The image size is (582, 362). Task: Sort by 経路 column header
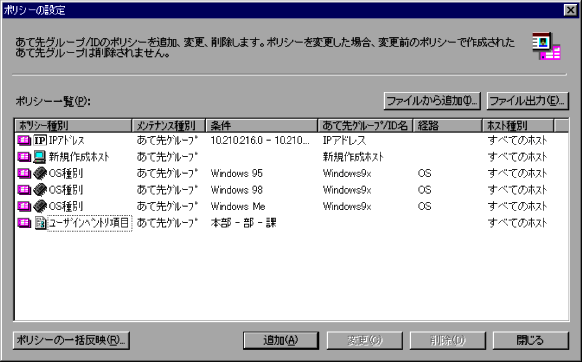click(447, 126)
